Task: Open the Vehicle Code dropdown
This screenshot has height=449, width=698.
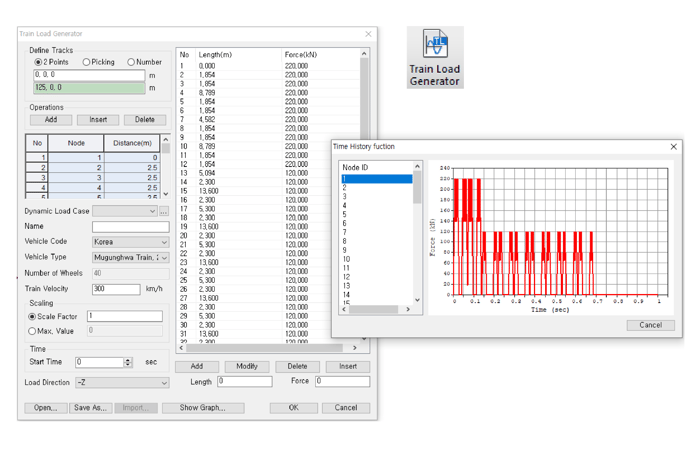Action: click(x=130, y=242)
